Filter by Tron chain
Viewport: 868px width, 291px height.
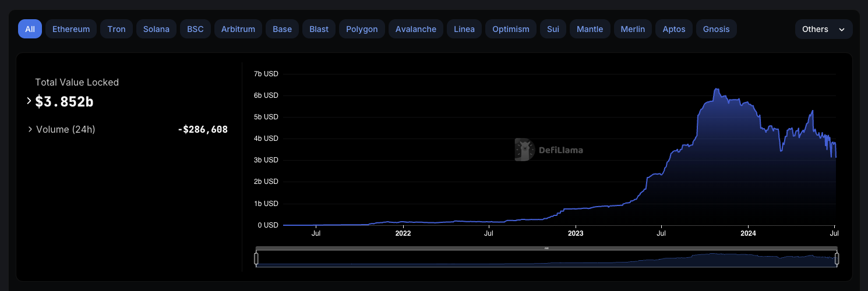click(117, 29)
